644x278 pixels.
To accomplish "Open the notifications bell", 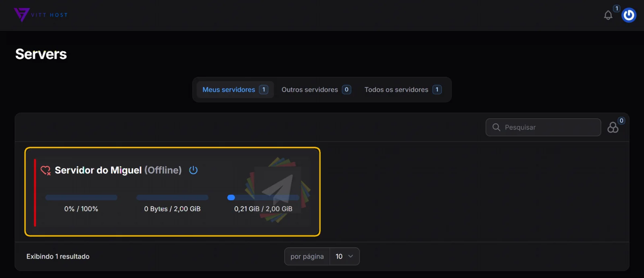I will [608, 15].
